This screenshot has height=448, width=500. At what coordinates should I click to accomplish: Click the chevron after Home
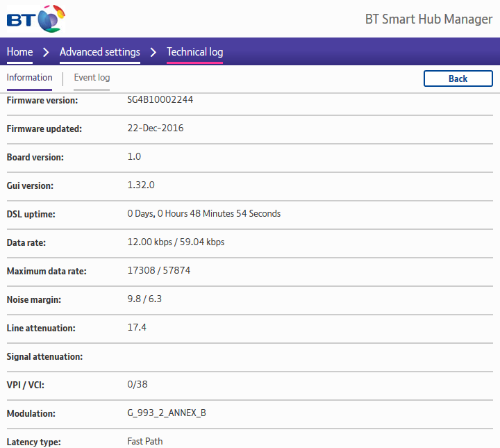click(46, 52)
